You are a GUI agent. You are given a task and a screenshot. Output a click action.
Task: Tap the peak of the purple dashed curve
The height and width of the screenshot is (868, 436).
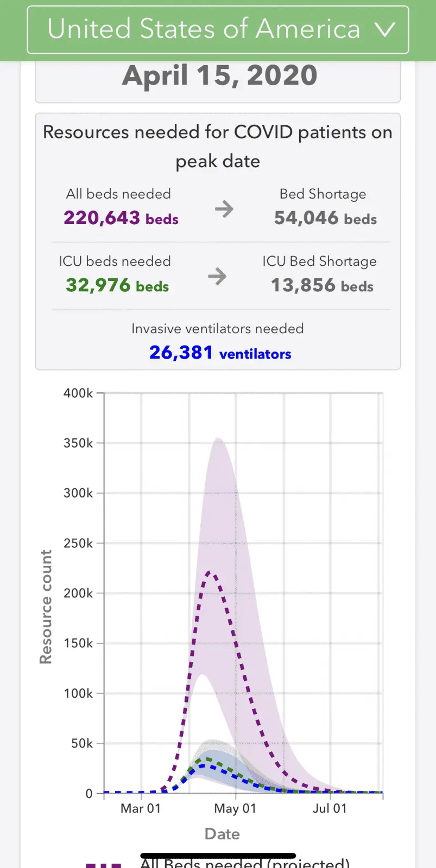click(209, 572)
